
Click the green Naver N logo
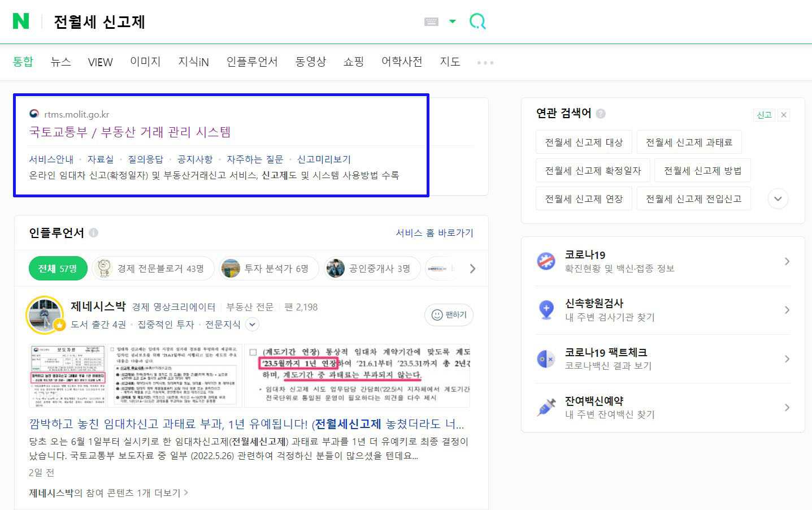point(21,21)
